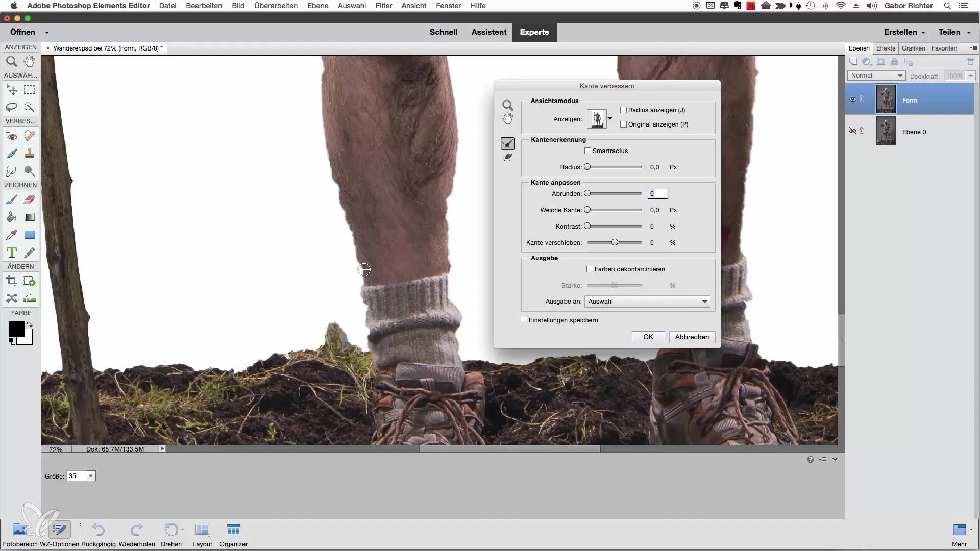Select the Quick Selection tool
The image size is (980, 551).
tap(30, 107)
